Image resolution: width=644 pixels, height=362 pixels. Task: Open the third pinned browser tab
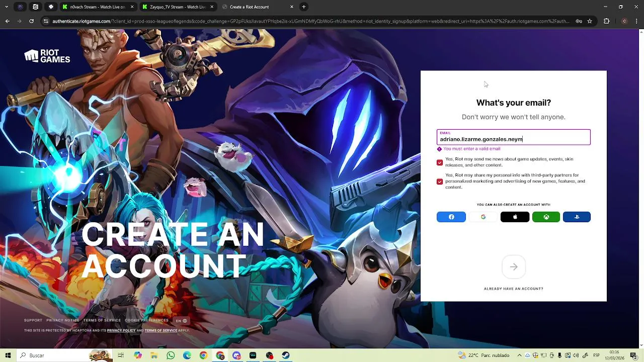pos(51,7)
